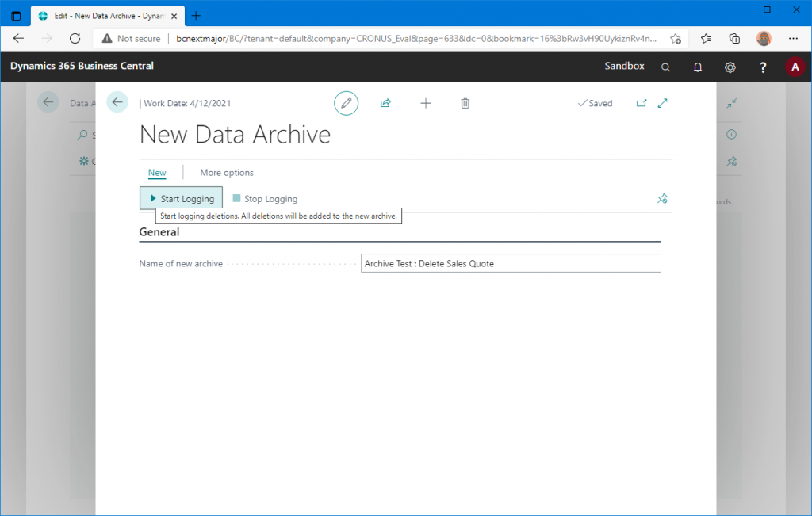Open the share icon menu
Screen dimensions: 812x516
(x=385, y=103)
